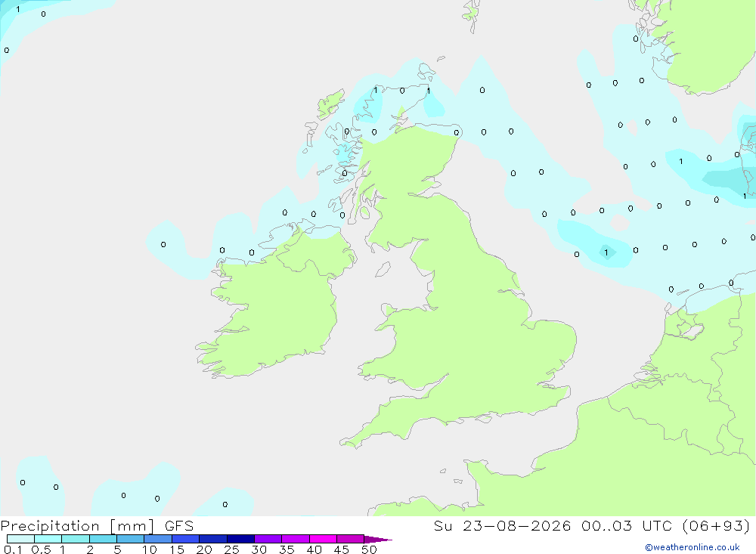
Task: Click the "25" legend scale label
Action: [231, 549]
